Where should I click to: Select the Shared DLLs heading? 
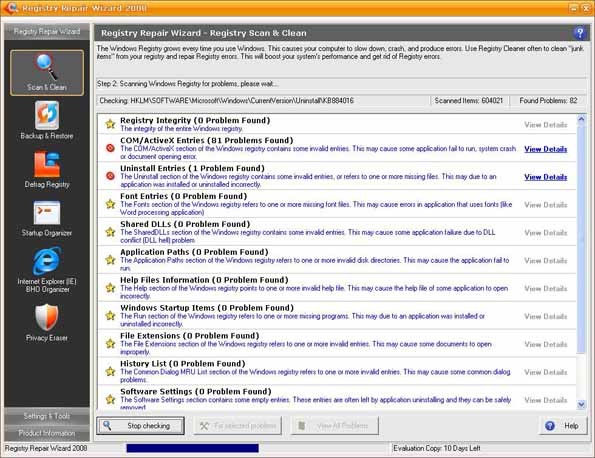pos(185,224)
